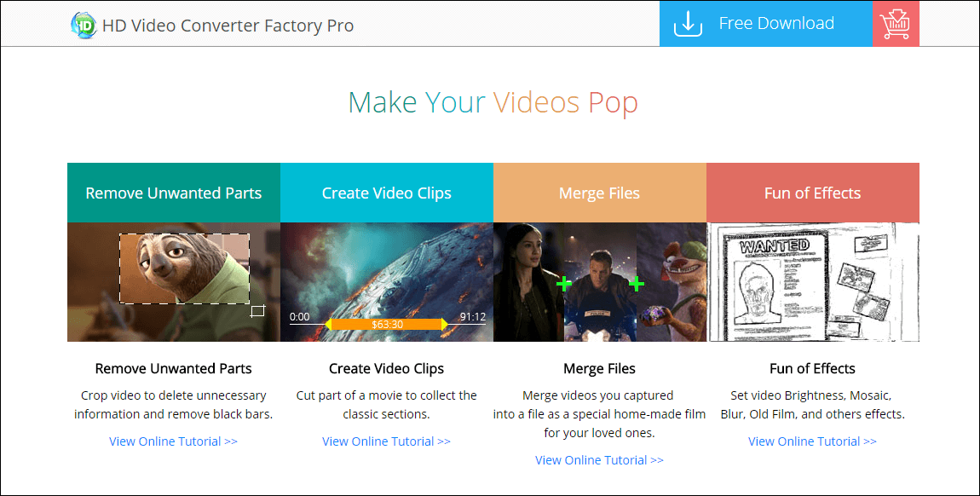Select the Create Video Clips cyan header
Screen dimensions: 980x496
pyautogui.click(x=387, y=193)
